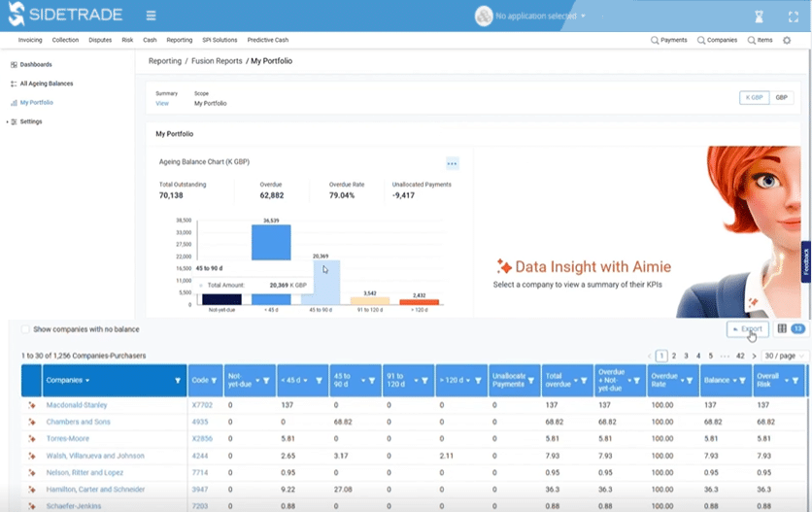Expand the Settings tree item in sidebar

[7, 121]
